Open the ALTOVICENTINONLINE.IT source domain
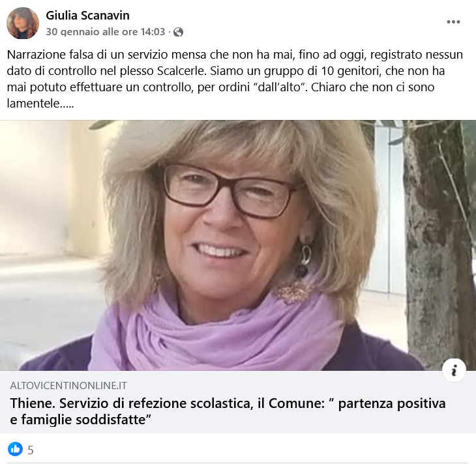This screenshot has width=476, height=464. coord(68,386)
